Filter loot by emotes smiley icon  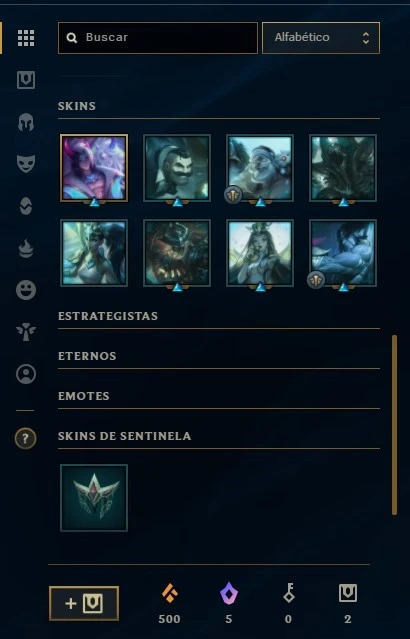26,290
